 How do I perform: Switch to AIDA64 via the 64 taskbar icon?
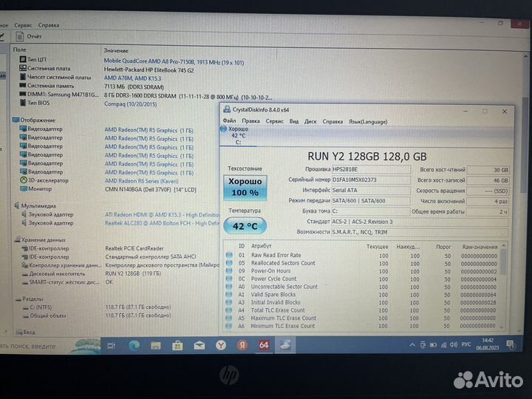264,345
